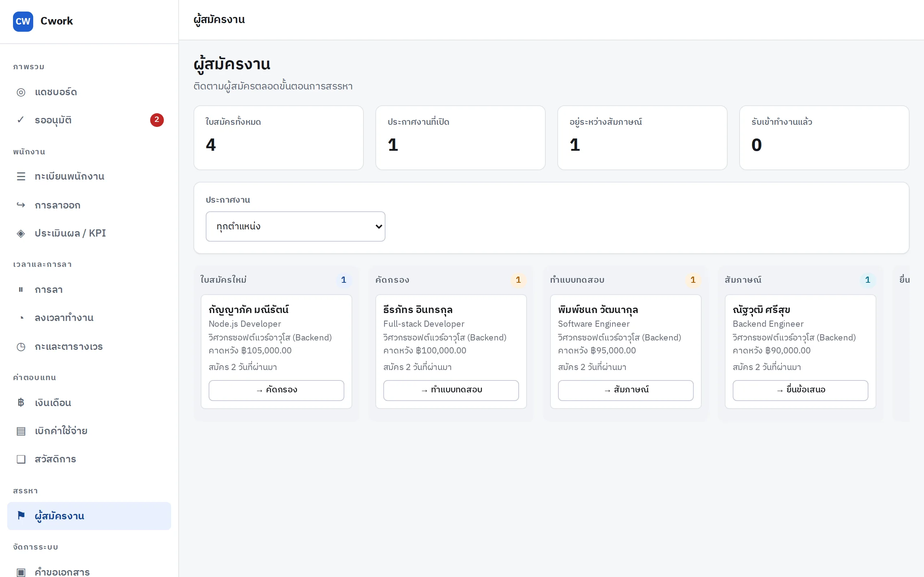Click the Cwork CW logo icon
924x577 pixels.
coord(23,21)
